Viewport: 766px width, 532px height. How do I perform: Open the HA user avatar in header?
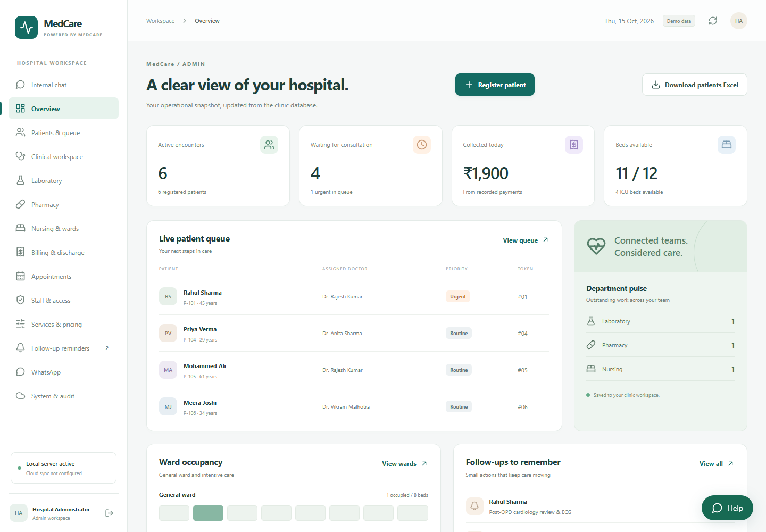click(739, 21)
